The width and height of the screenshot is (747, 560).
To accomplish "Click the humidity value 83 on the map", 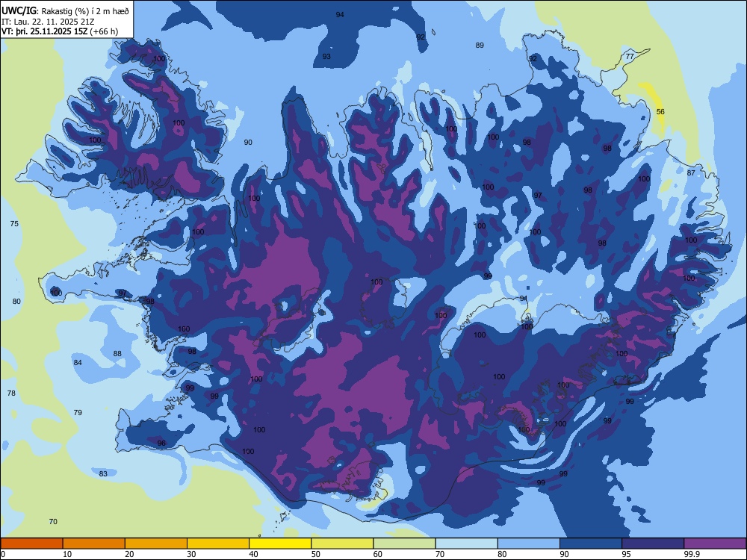I will coord(103,474).
